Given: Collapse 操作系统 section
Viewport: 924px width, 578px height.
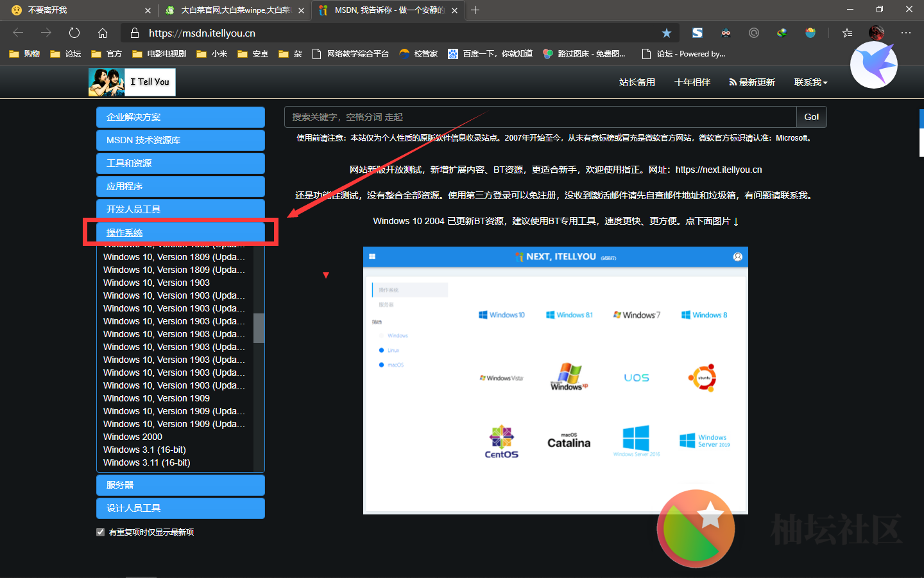Looking at the screenshot, I should (180, 232).
